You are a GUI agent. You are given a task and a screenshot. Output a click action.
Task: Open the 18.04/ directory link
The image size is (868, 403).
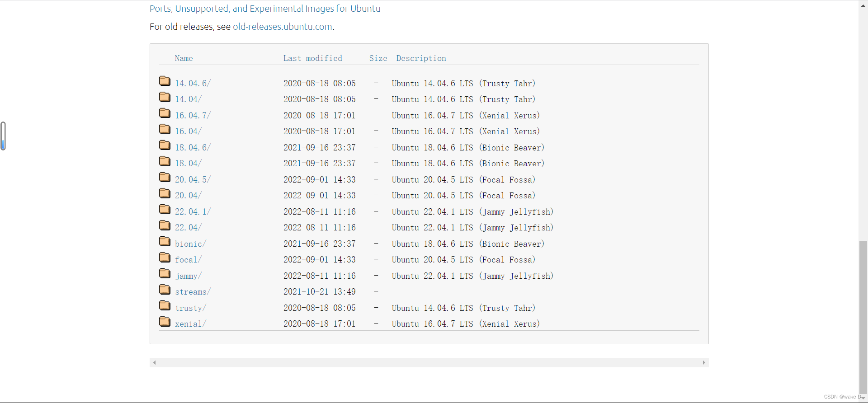(x=189, y=164)
